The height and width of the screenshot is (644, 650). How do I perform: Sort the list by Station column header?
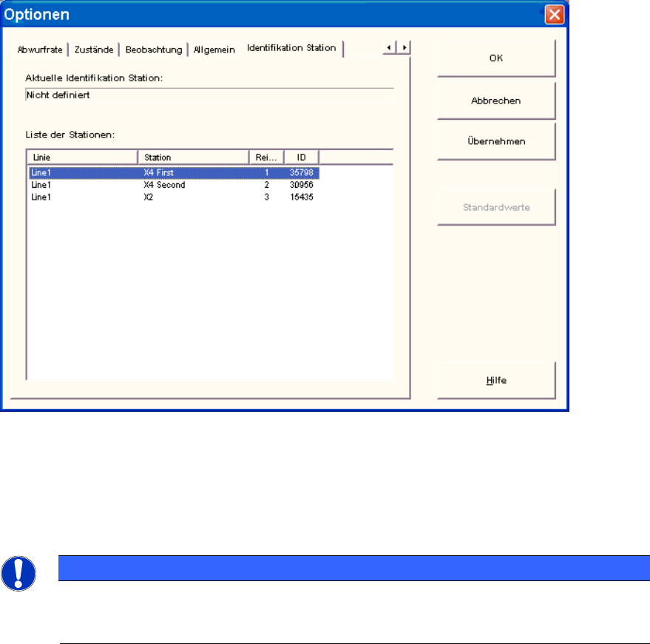pos(194,157)
